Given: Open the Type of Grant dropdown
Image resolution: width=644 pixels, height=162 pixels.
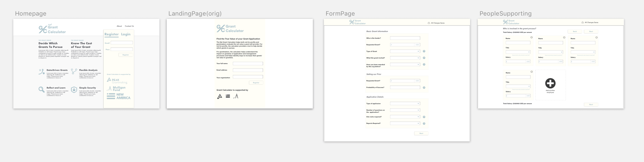Looking at the screenshot, I should 405,51.
